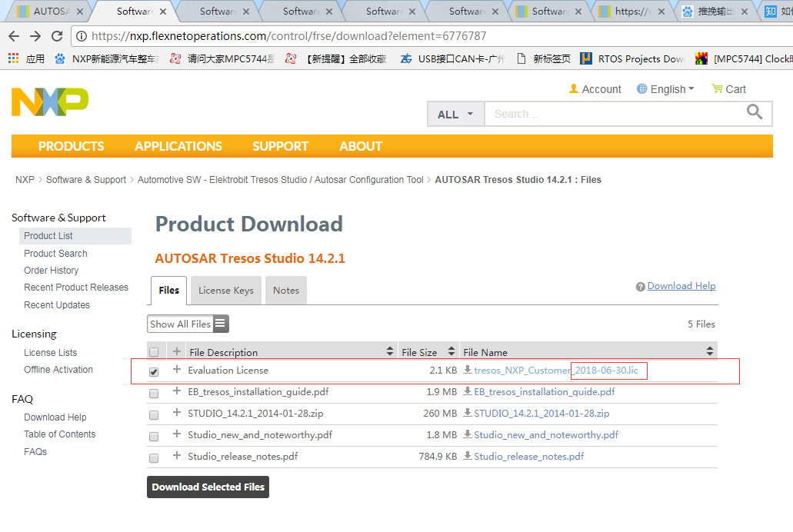Viewport: 793px width, 532px height.
Task: Click download arrow icon for Studio_release_notes.pdf
Action: (x=468, y=456)
